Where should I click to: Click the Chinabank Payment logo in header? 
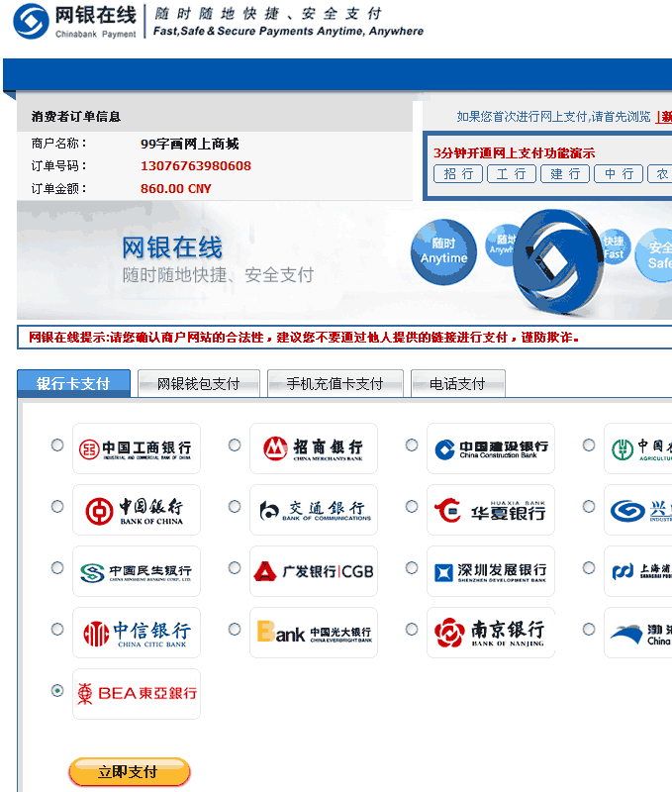click(x=74, y=22)
